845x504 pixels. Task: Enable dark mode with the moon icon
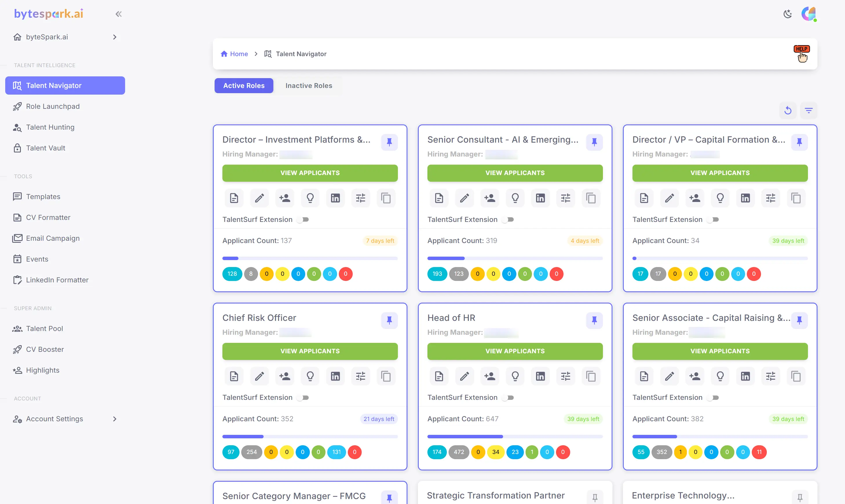788,14
